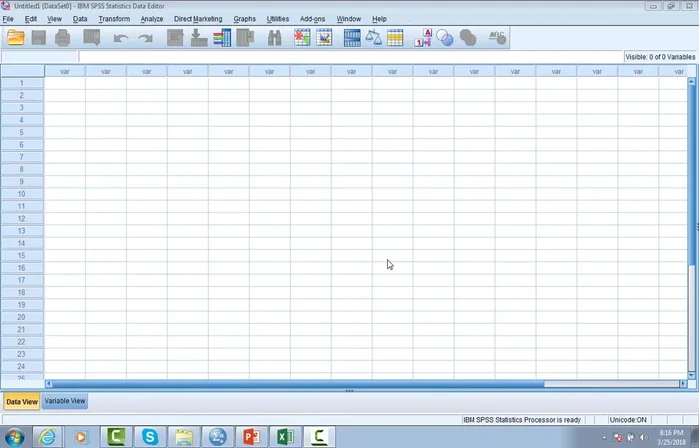Open the Analyze menu
This screenshot has height=448, width=699.
(x=152, y=19)
